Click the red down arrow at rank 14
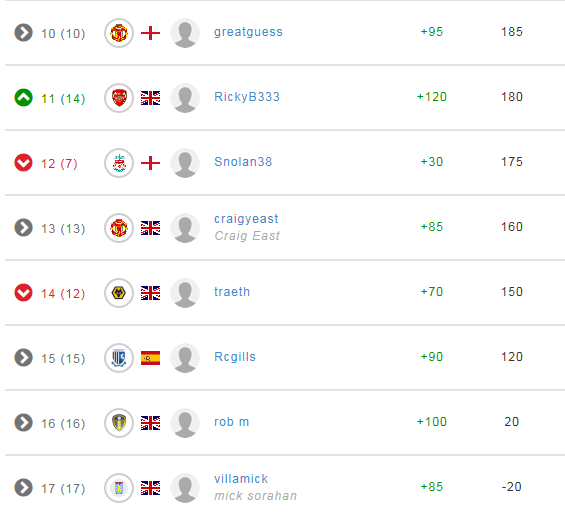Image resolution: width=565 pixels, height=519 pixels. (23, 293)
